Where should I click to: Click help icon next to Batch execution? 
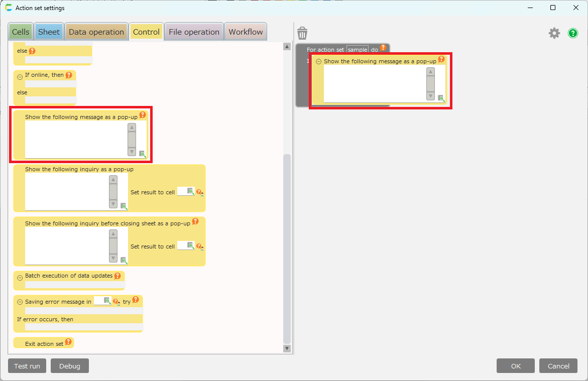tap(117, 276)
